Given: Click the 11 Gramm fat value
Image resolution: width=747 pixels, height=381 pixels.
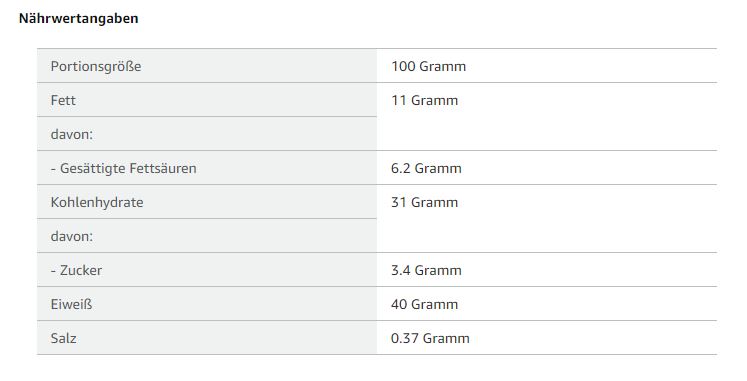Looking at the screenshot, I should click(424, 100).
